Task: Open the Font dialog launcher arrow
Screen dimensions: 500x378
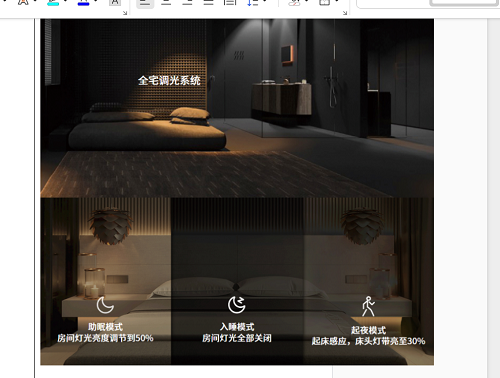Action: point(125,13)
